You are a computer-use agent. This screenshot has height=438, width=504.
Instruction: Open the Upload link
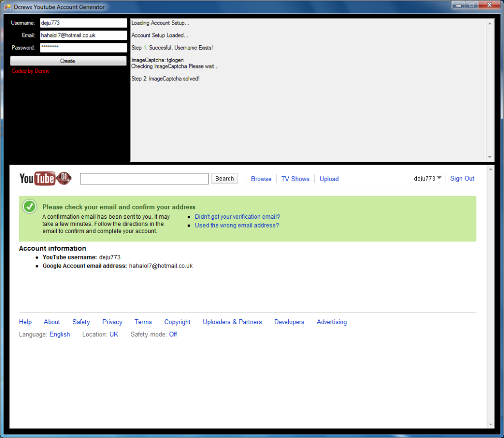pyautogui.click(x=329, y=179)
